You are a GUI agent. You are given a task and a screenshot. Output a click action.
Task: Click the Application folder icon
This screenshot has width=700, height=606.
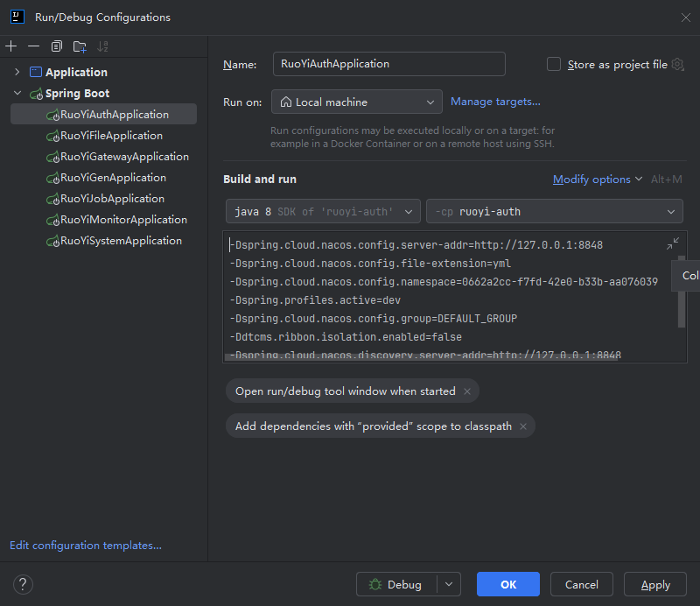pos(36,72)
